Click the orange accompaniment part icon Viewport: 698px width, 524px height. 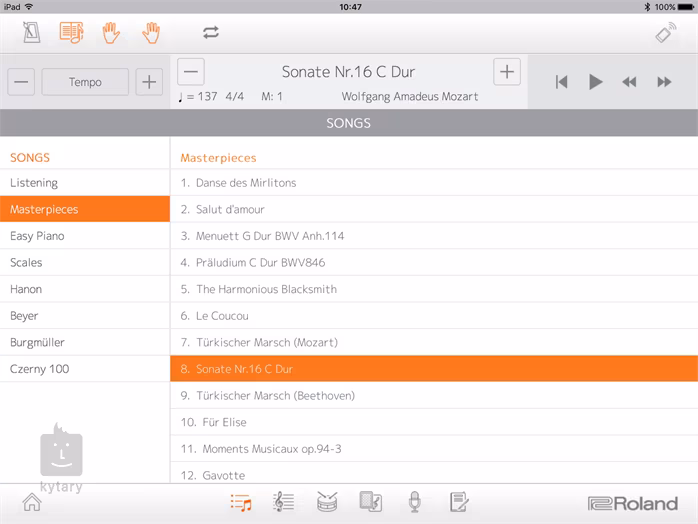71,32
